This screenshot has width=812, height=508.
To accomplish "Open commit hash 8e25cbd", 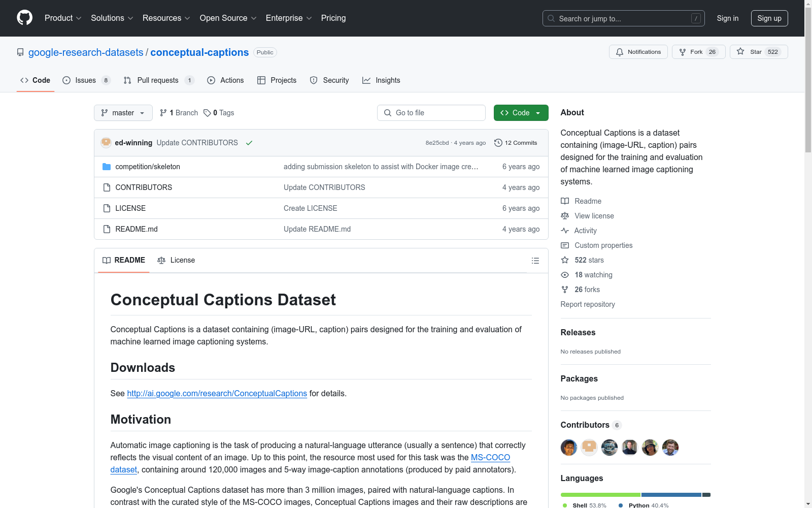I will tap(437, 143).
